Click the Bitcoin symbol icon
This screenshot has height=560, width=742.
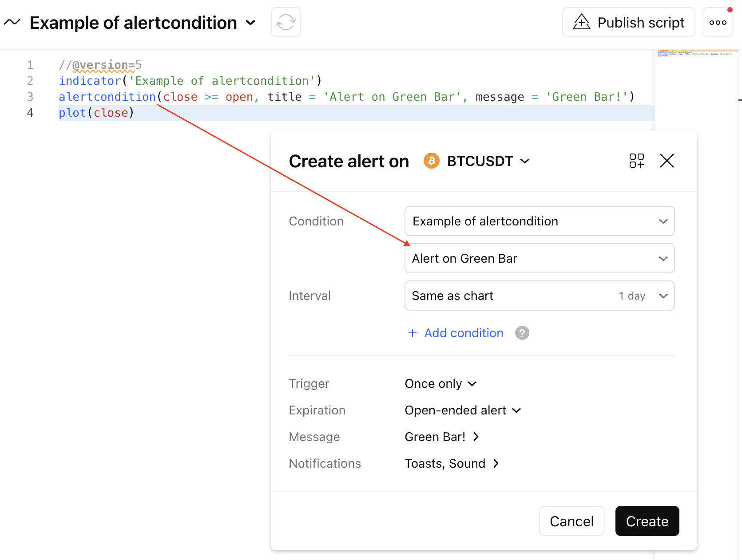(x=431, y=161)
